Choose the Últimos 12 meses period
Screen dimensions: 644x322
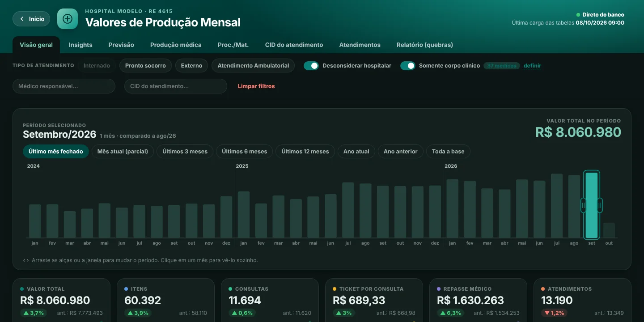click(305, 152)
